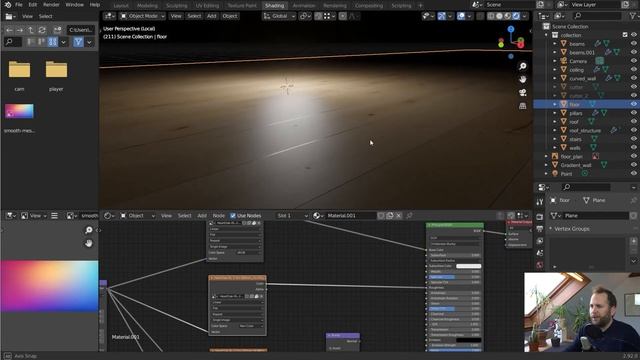Click the viewport pan hand icon

[522, 79]
